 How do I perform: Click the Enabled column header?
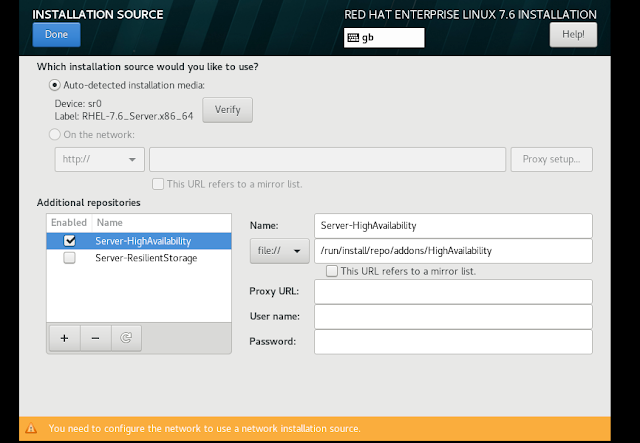pos(69,223)
